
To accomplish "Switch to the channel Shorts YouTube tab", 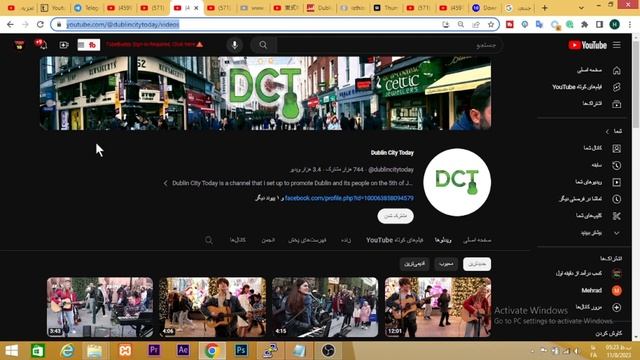I will [395, 240].
